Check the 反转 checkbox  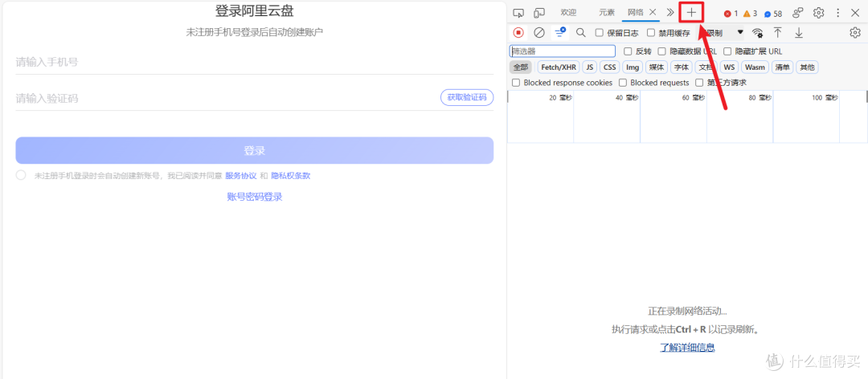point(628,51)
